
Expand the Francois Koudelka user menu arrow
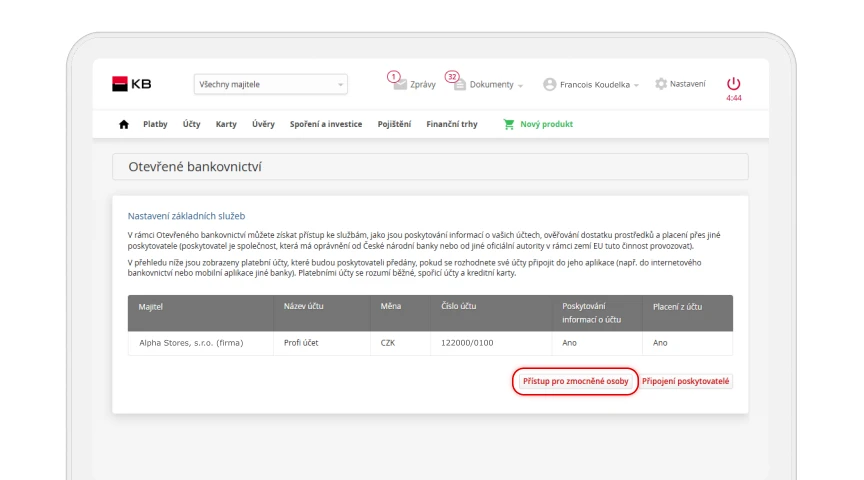click(636, 85)
